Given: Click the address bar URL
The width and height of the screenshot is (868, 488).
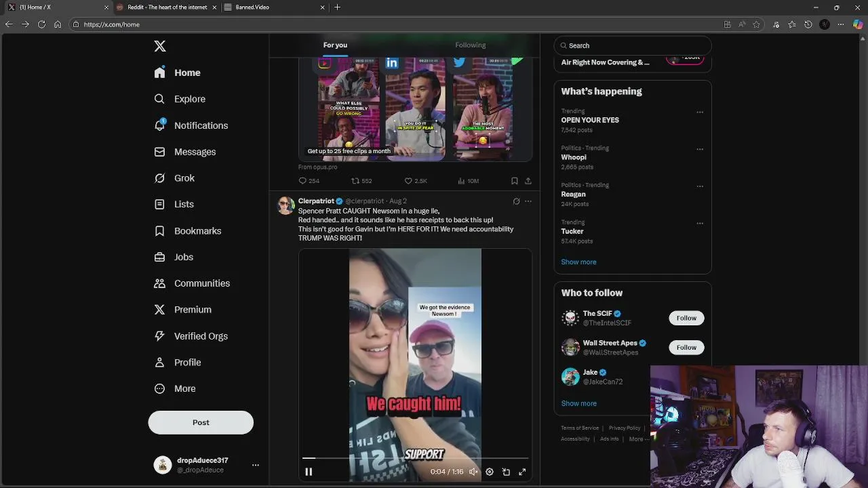Looking at the screenshot, I should pyautogui.click(x=112, y=24).
